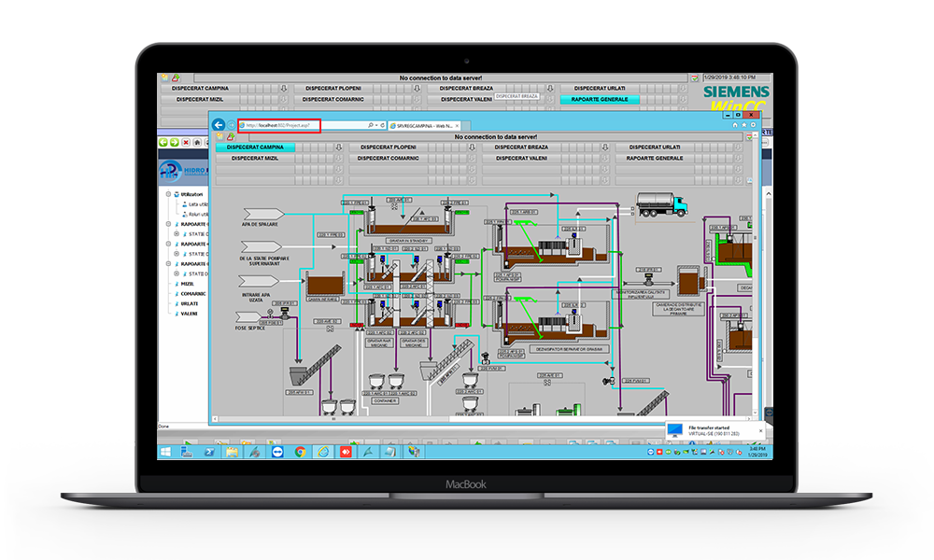
Task: Click the browser's grey forward arrow
Action: coord(231,126)
